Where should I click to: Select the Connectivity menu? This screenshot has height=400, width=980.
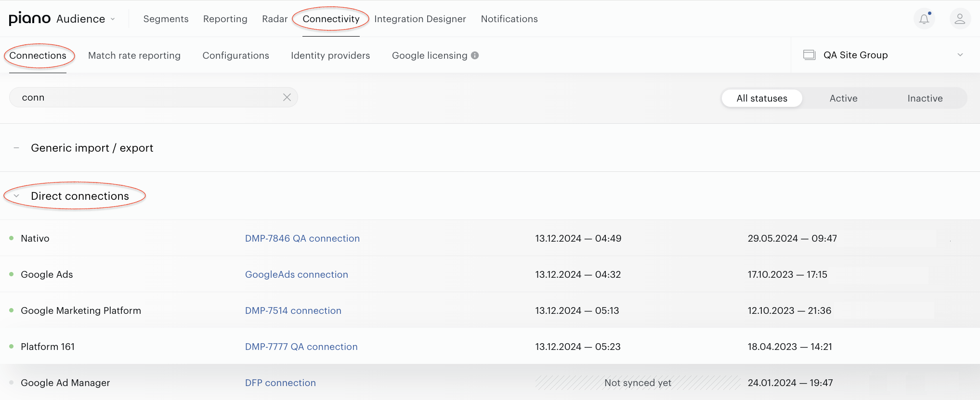coord(331,19)
